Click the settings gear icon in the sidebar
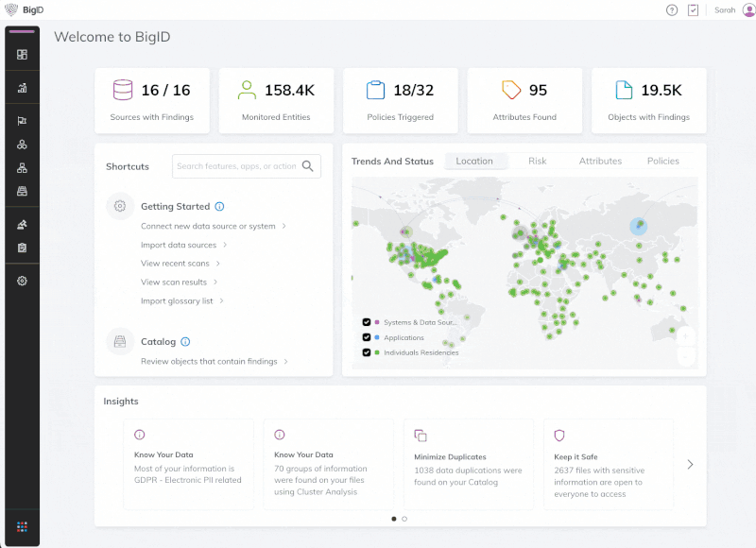This screenshot has height=548, width=756. pyautogui.click(x=21, y=281)
